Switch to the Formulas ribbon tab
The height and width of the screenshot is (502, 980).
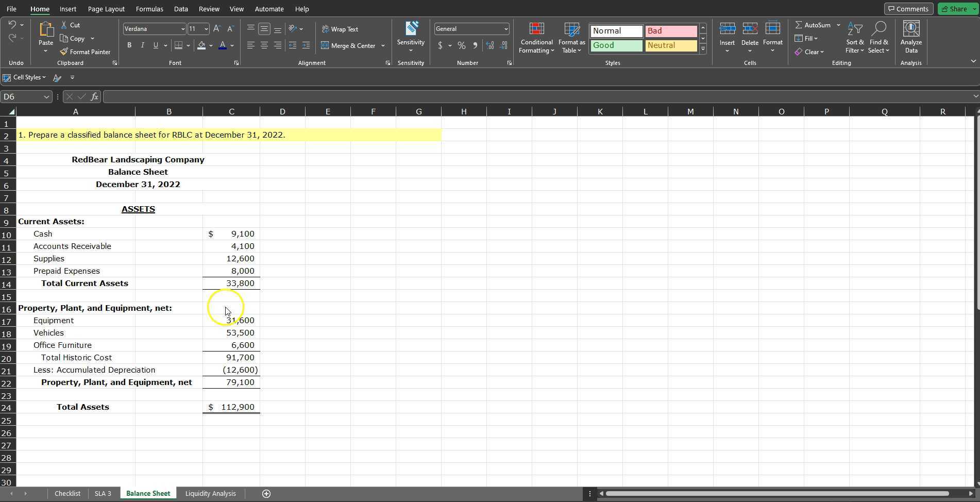pyautogui.click(x=149, y=9)
